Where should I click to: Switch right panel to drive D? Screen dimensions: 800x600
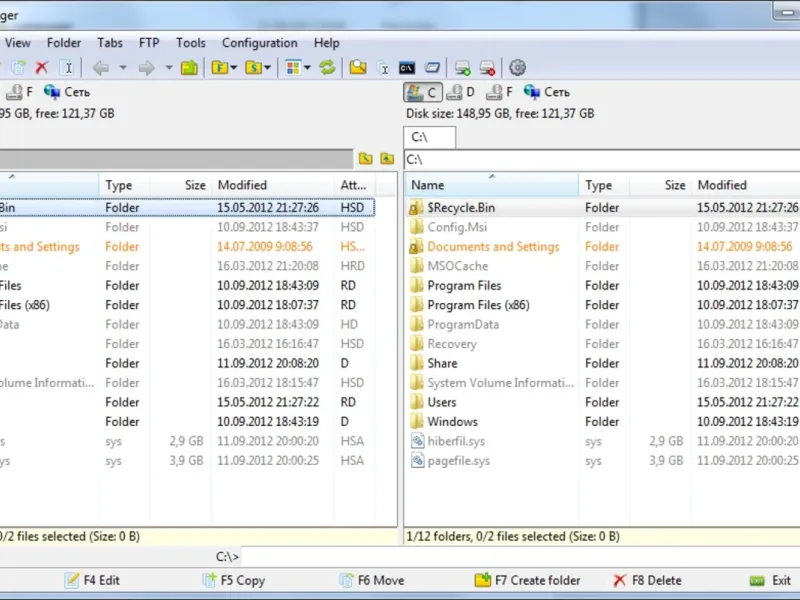[x=461, y=92]
